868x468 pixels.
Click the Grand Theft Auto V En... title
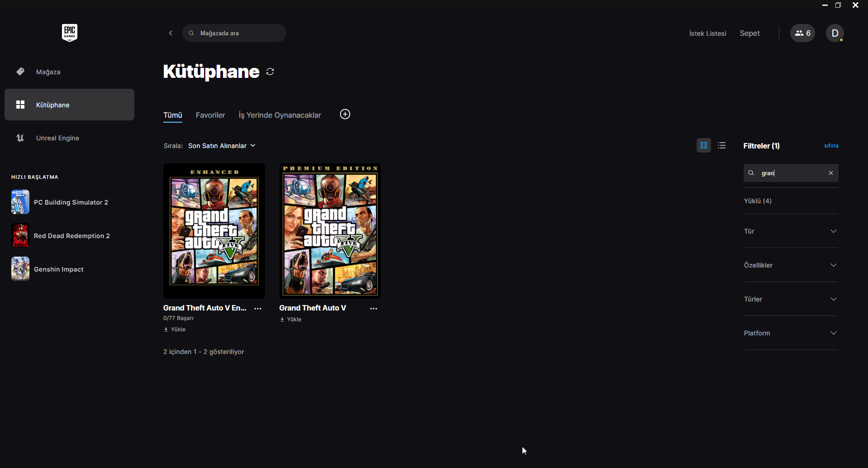[x=205, y=308]
